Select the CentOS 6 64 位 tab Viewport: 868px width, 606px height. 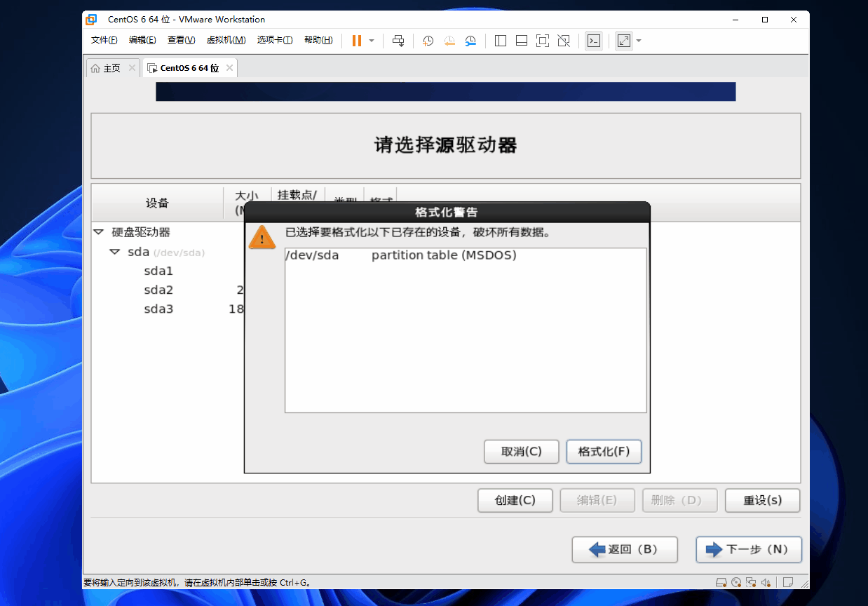184,68
